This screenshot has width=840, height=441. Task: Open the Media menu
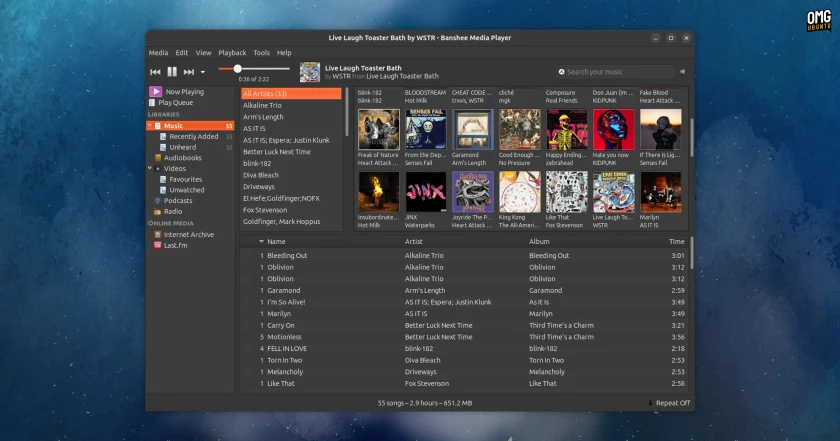pos(158,53)
